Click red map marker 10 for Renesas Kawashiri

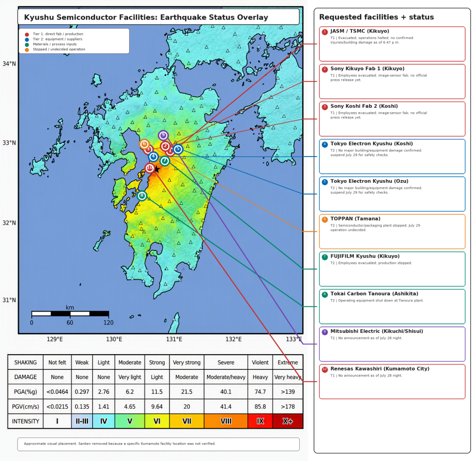(x=150, y=168)
